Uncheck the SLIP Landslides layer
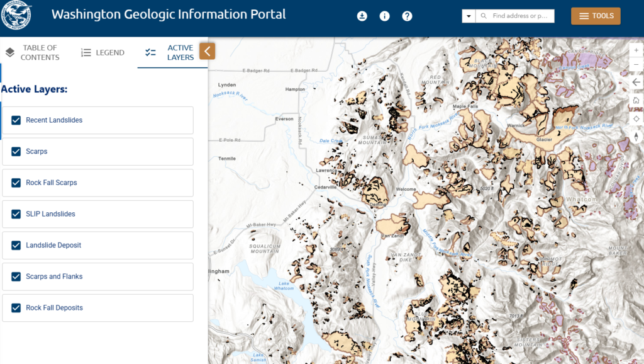644x364 pixels. point(16,214)
